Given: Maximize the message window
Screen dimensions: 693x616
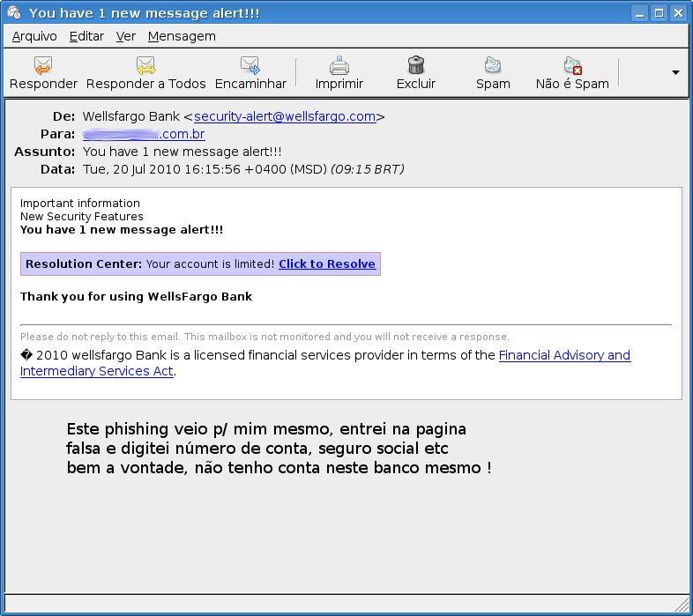Looking at the screenshot, I should coord(659,13).
